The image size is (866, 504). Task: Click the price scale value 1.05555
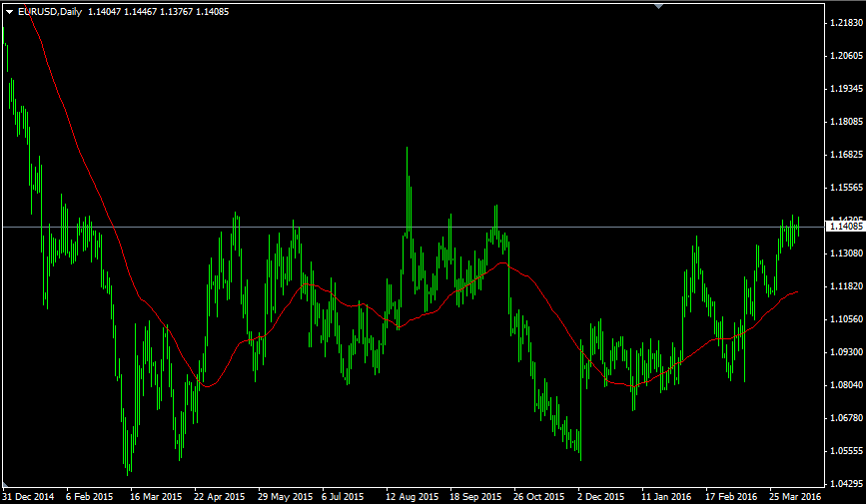click(x=846, y=451)
